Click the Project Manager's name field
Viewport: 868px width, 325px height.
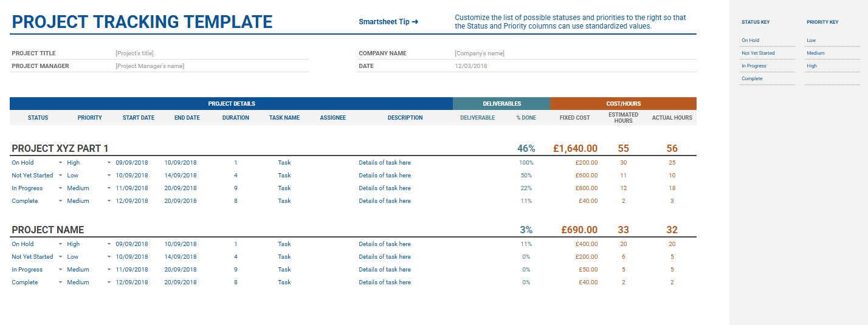[150, 66]
